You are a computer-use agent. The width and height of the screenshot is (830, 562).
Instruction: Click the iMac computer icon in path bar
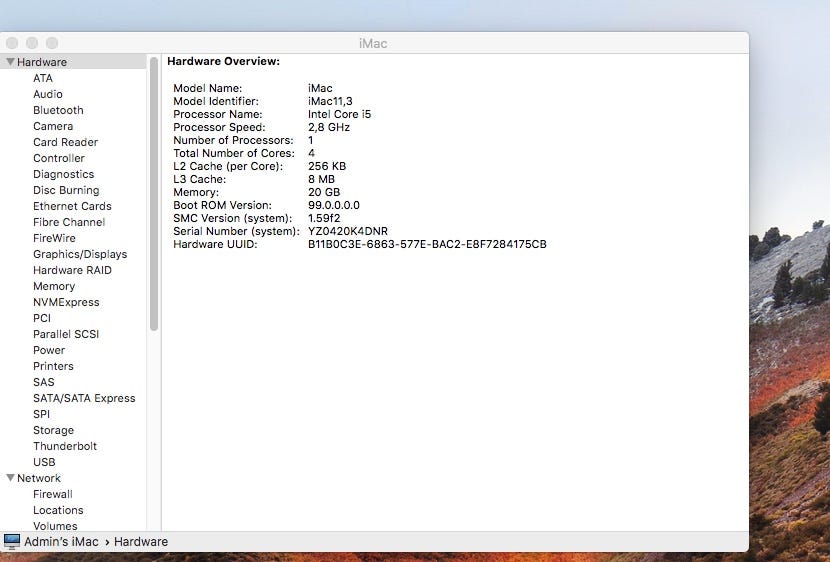12,541
